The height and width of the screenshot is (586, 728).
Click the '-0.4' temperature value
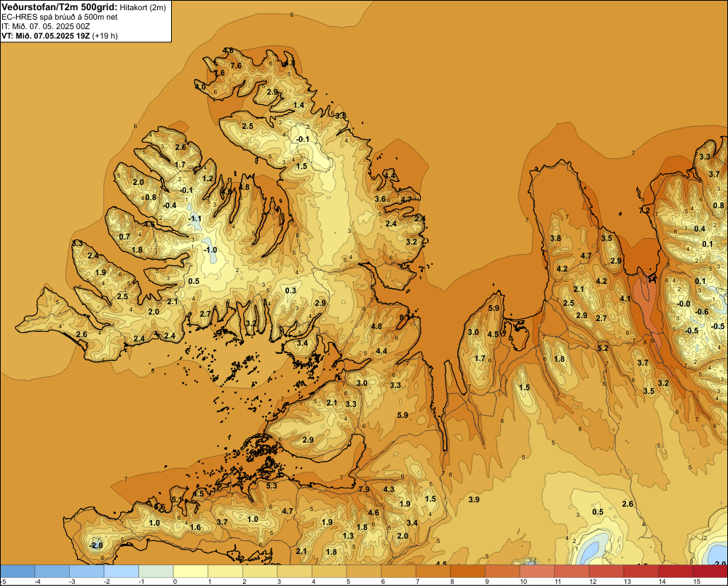pos(170,205)
